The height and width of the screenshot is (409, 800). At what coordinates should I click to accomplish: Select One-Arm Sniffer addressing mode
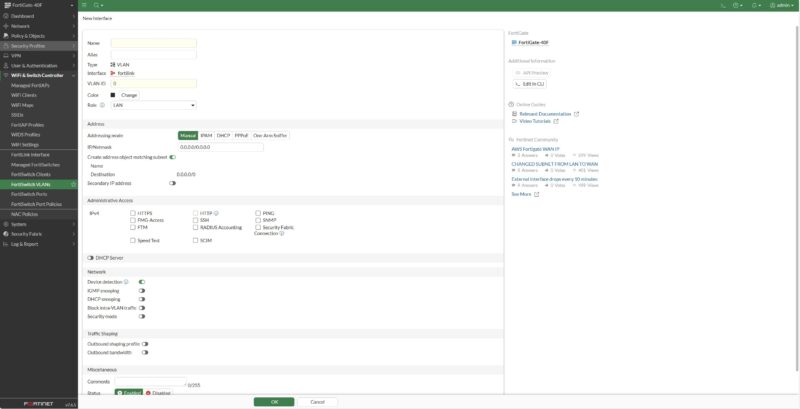pyautogui.click(x=270, y=136)
